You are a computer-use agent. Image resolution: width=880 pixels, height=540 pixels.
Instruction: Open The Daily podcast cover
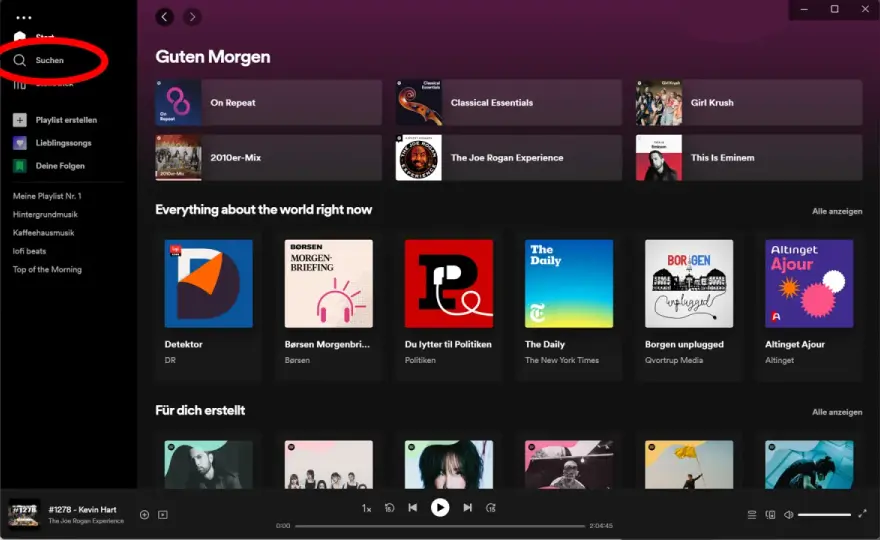pos(569,283)
